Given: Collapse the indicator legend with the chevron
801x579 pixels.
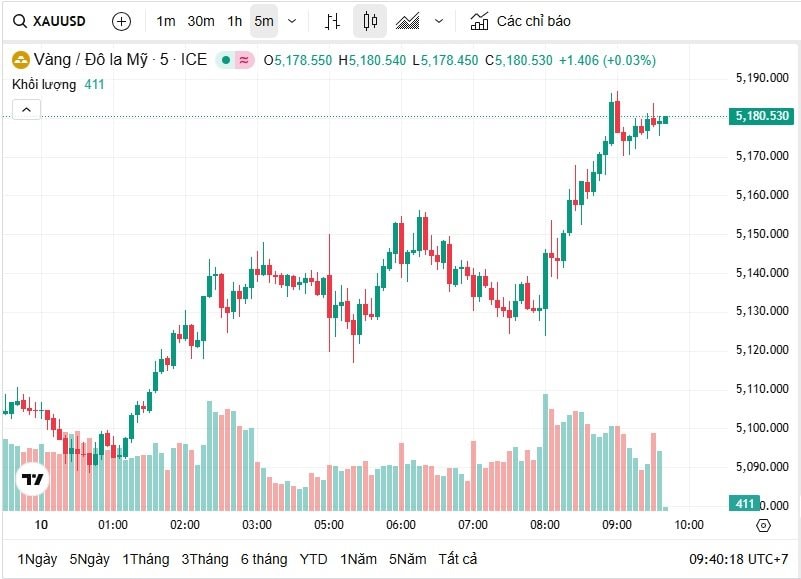Looking at the screenshot, I should [26, 110].
